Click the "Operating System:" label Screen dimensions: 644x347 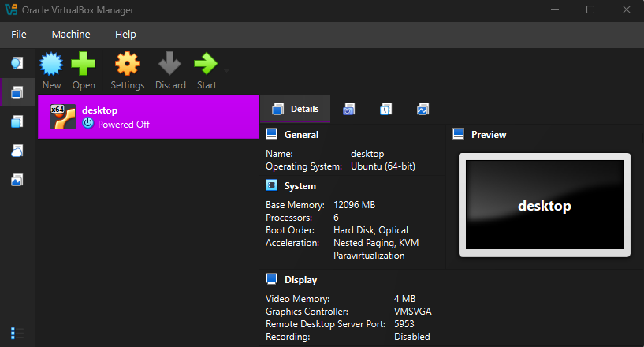coord(303,166)
